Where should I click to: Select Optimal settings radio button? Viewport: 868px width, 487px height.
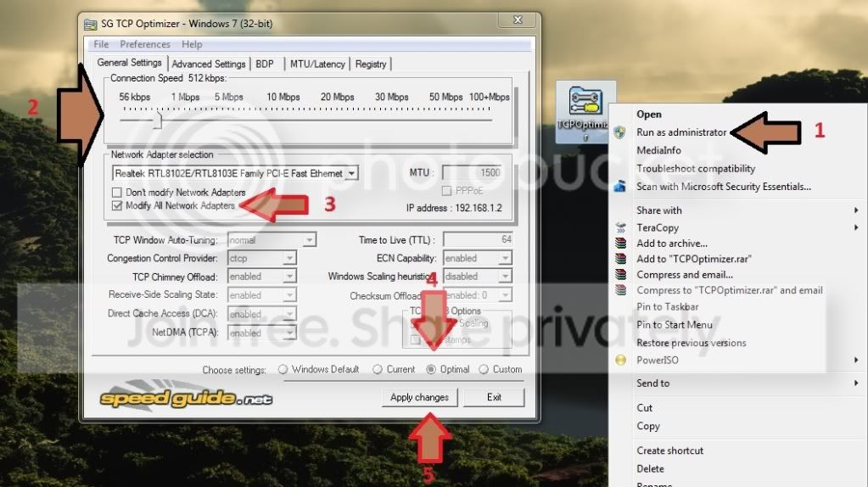pos(431,370)
